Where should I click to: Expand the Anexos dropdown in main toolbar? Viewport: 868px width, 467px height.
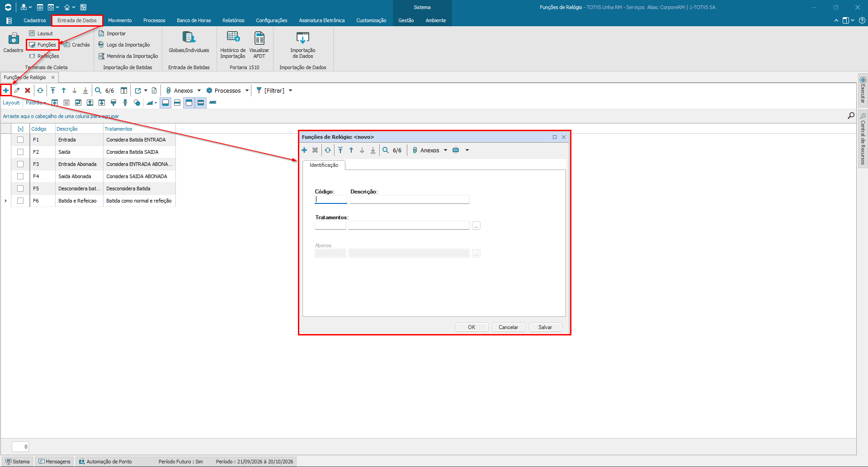[x=199, y=90]
